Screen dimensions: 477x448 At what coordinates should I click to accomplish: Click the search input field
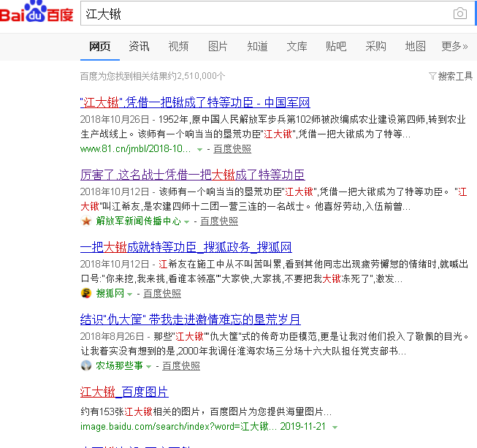coord(263,14)
